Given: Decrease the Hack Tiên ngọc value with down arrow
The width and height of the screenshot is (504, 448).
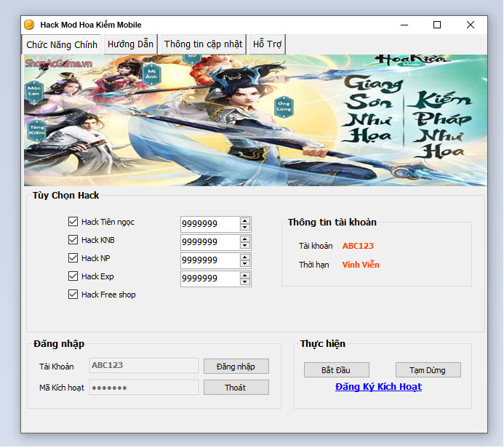Looking at the screenshot, I should coord(245,227).
